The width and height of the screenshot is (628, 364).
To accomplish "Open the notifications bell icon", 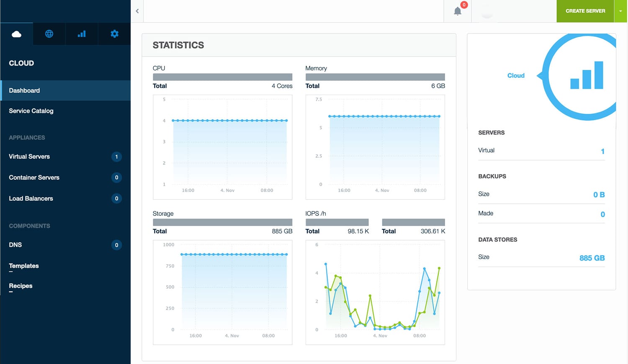I will (458, 11).
